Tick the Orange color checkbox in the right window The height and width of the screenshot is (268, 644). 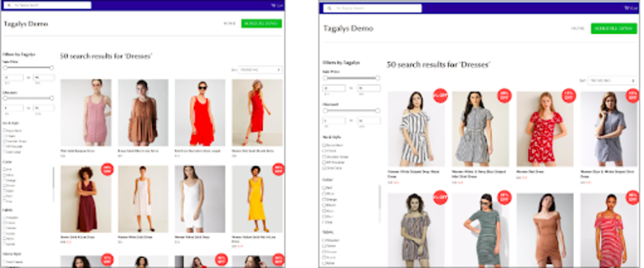click(324, 199)
